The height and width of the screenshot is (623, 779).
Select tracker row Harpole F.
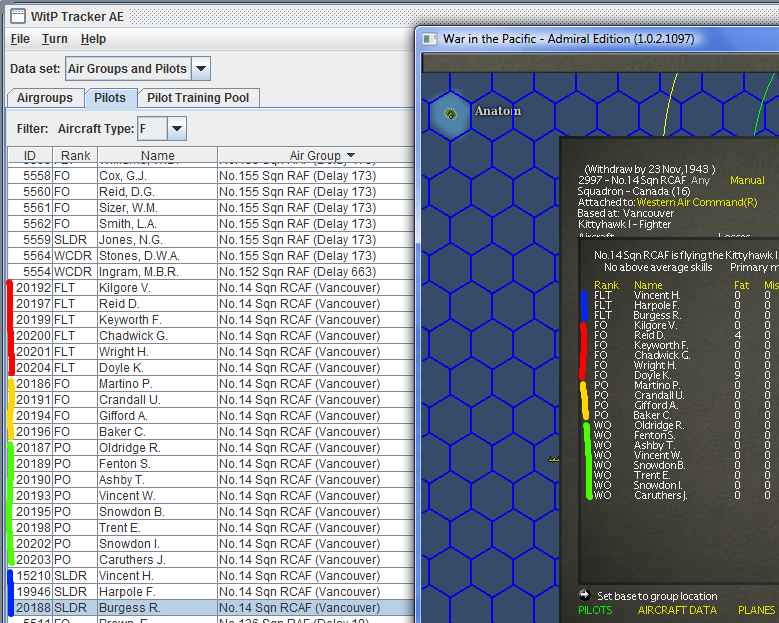211,592
